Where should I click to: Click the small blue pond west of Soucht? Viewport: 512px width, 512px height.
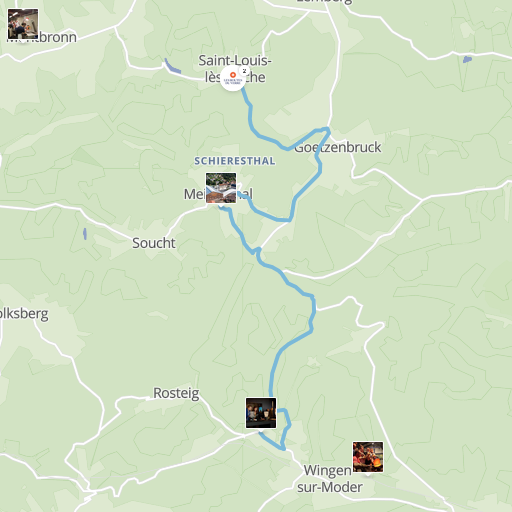(85, 234)
